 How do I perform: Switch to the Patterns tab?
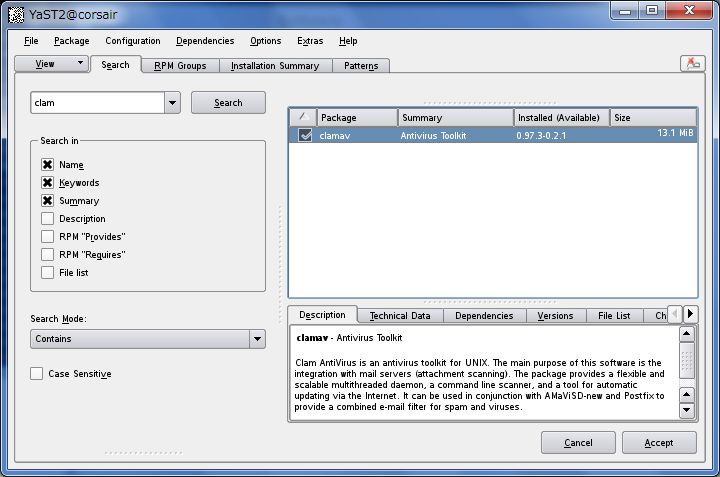click(x=361, y=66)
